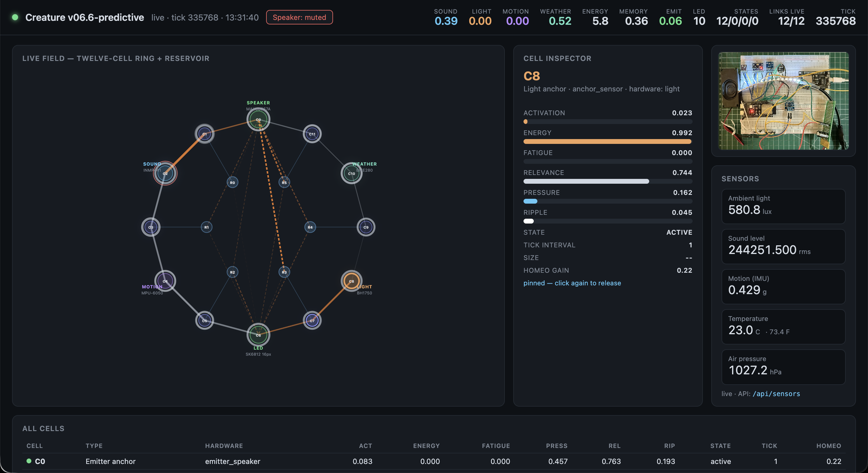Click the Air pressure 1027.2 hPa card

point(783,367)
